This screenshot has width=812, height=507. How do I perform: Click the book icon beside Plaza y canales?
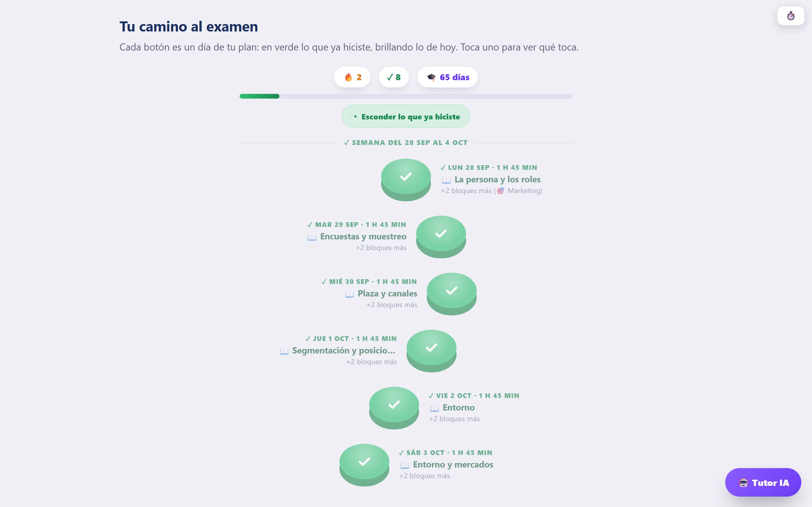tap(349, 294)
